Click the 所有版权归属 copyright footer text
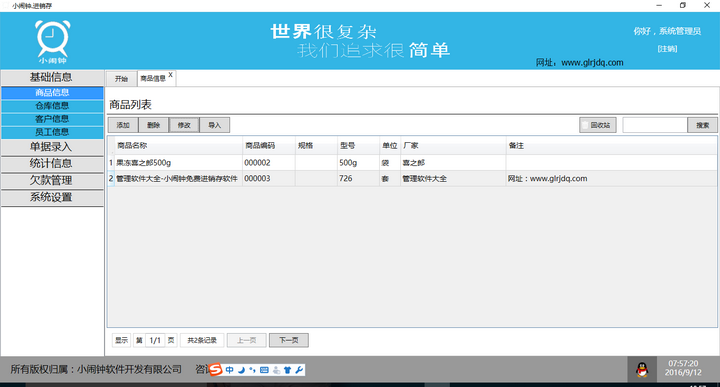The height and width of the screenshot is (387, 720). point(96,369)
